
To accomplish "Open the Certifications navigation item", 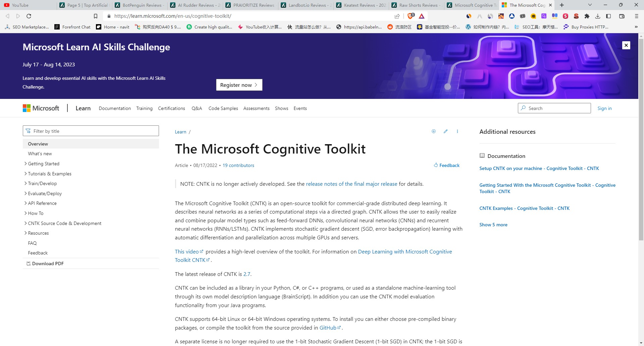I will tap(171, 108).
